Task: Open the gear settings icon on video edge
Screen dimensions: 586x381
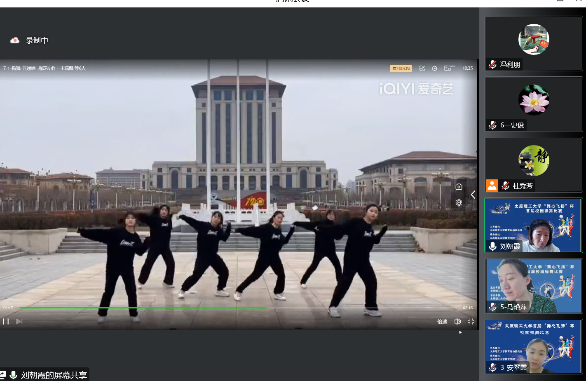Action: (x=459, y=203)
